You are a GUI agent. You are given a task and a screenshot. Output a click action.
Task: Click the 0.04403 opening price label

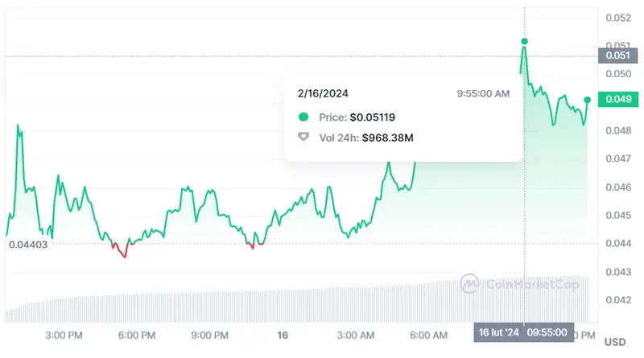click(28, 244)
